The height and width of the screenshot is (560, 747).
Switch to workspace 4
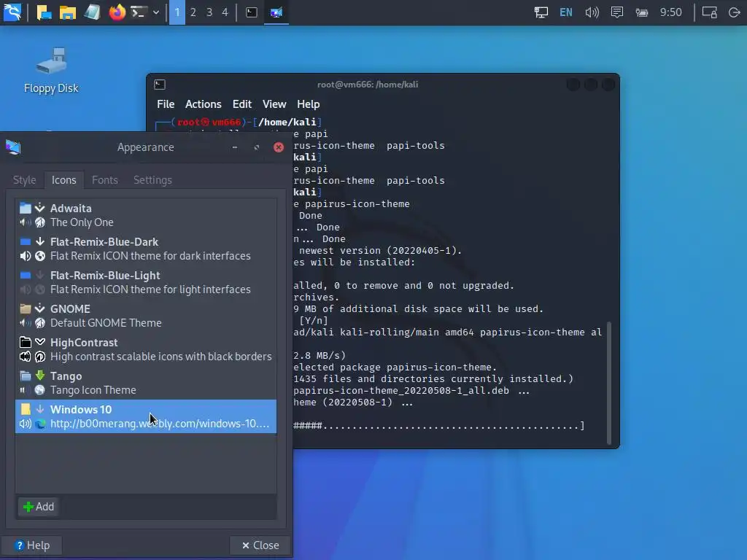(x=225, y=12)
